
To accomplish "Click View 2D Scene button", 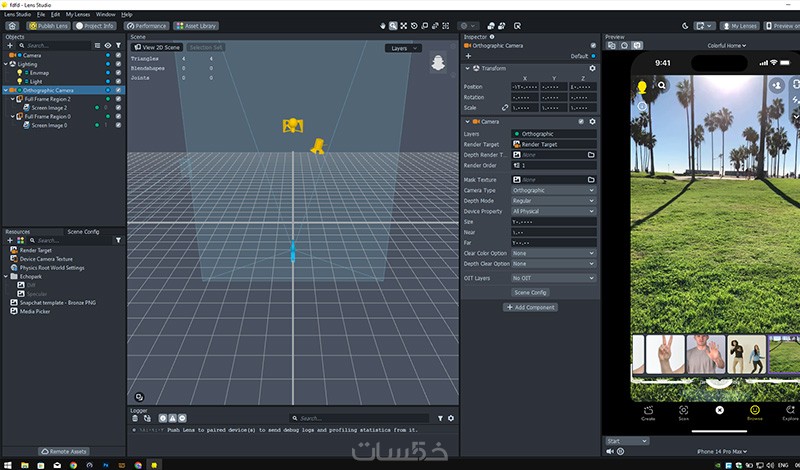I will pos(157,47).
